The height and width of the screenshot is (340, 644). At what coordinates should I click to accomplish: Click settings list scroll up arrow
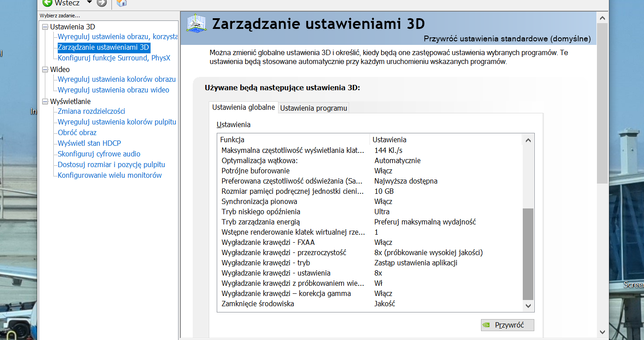(528, 140)
